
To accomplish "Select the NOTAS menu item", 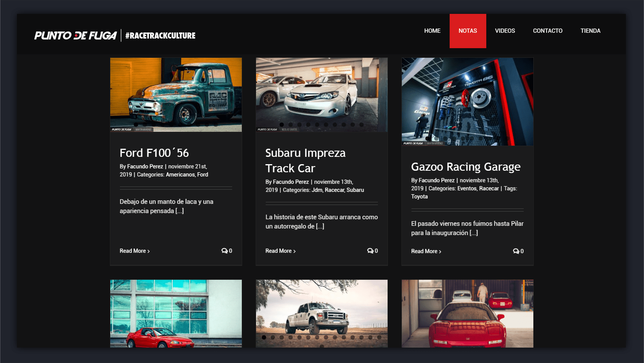I will pyautogui.click(x=468, y=31).
